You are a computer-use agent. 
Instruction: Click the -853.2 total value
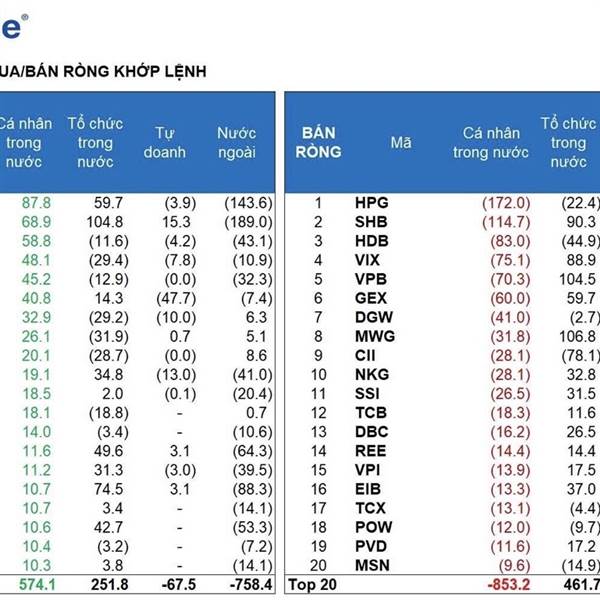point(509,585)
